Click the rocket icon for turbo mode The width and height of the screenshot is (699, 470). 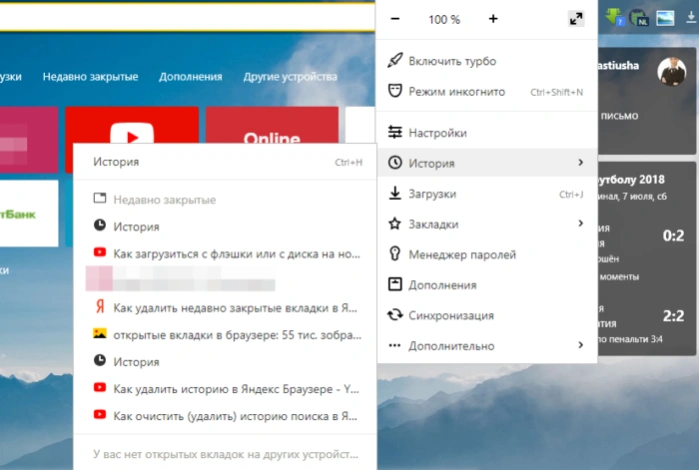pyautogui.click(x=395, y=60)
